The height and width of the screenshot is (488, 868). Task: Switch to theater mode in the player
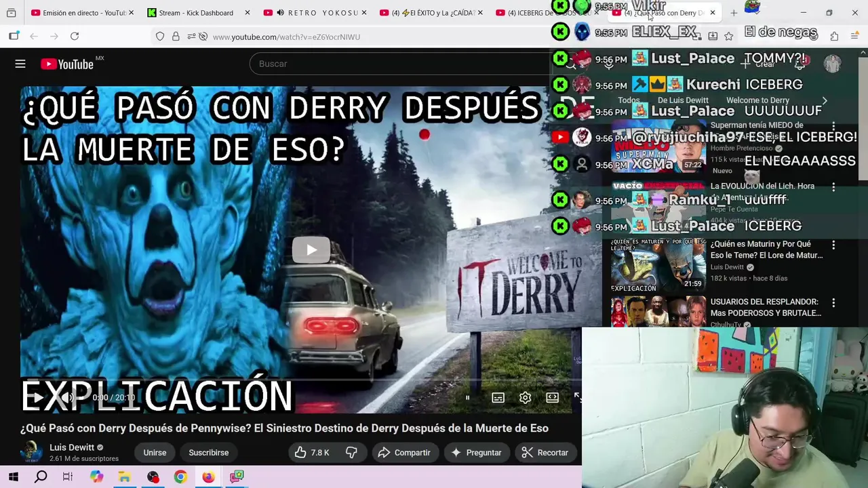pyautogui.click(x=553, y=398)
